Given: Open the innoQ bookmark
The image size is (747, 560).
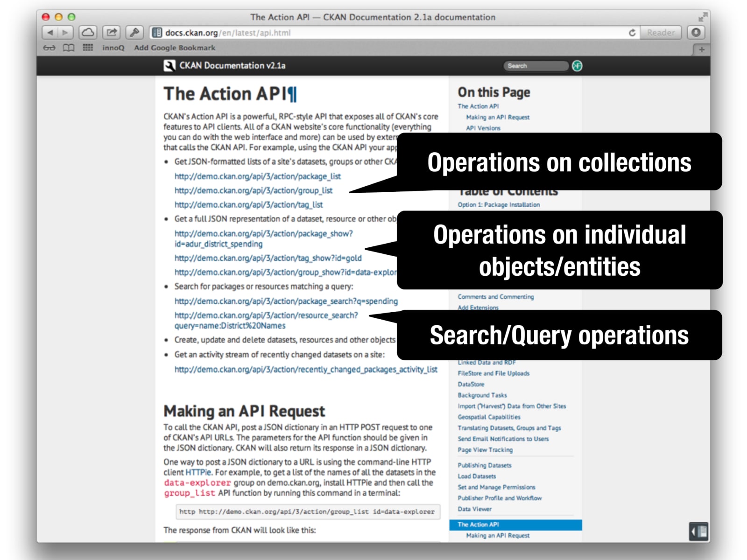Looking at the screenshot, I should [113, 48].
